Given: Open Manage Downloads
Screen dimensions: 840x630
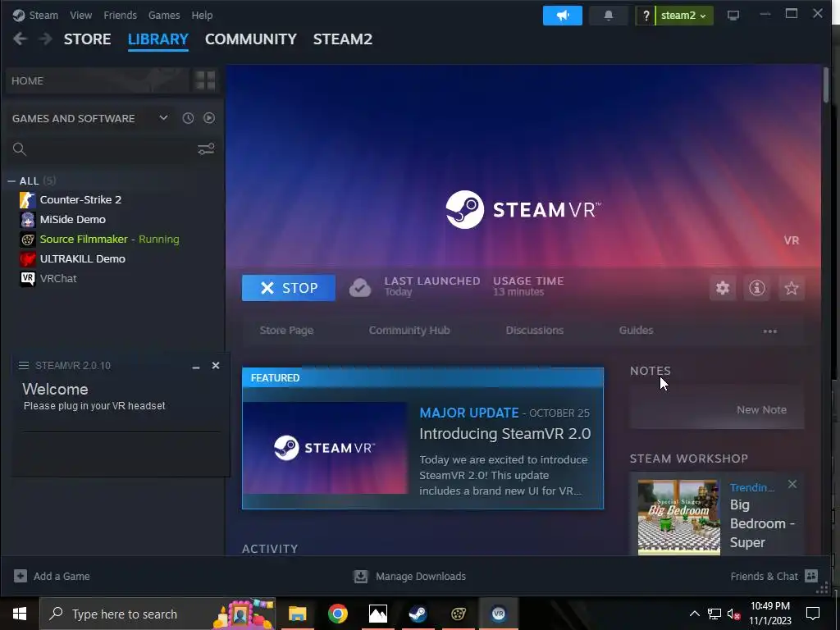Looking at the screenshot, I should coord(410,577).
